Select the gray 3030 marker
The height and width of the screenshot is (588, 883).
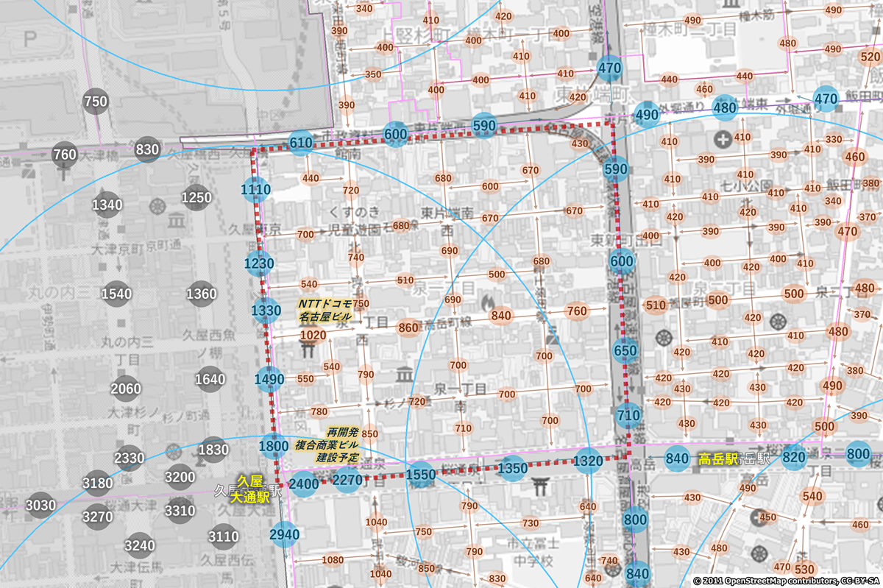coord(40,506)
